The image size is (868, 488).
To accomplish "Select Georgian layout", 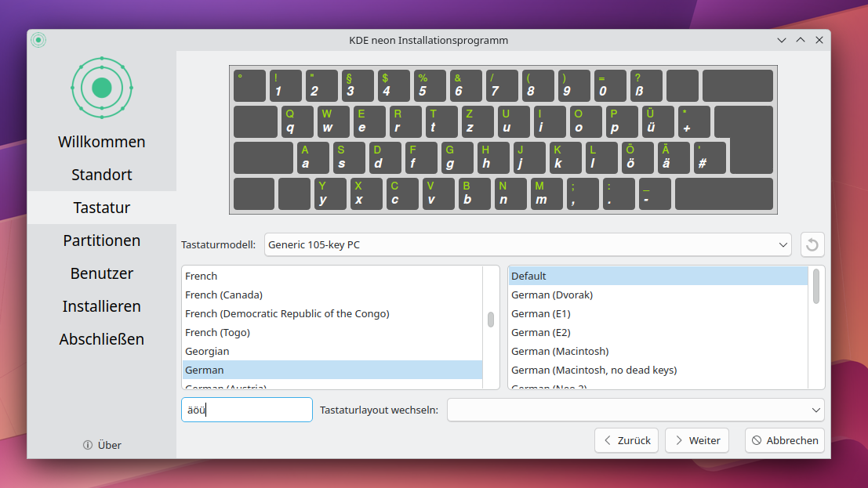I will tap(332, 352).
